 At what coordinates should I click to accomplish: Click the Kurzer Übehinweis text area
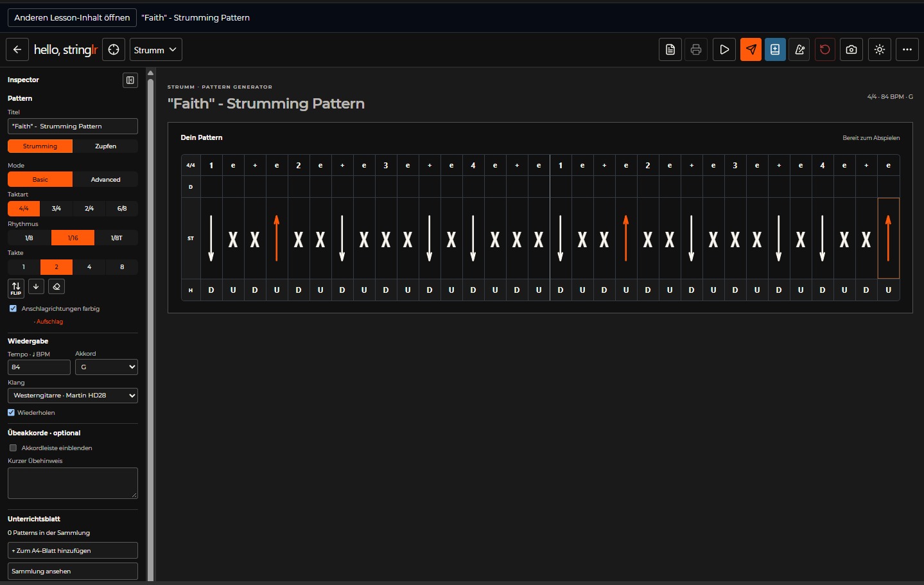point(73,483)
